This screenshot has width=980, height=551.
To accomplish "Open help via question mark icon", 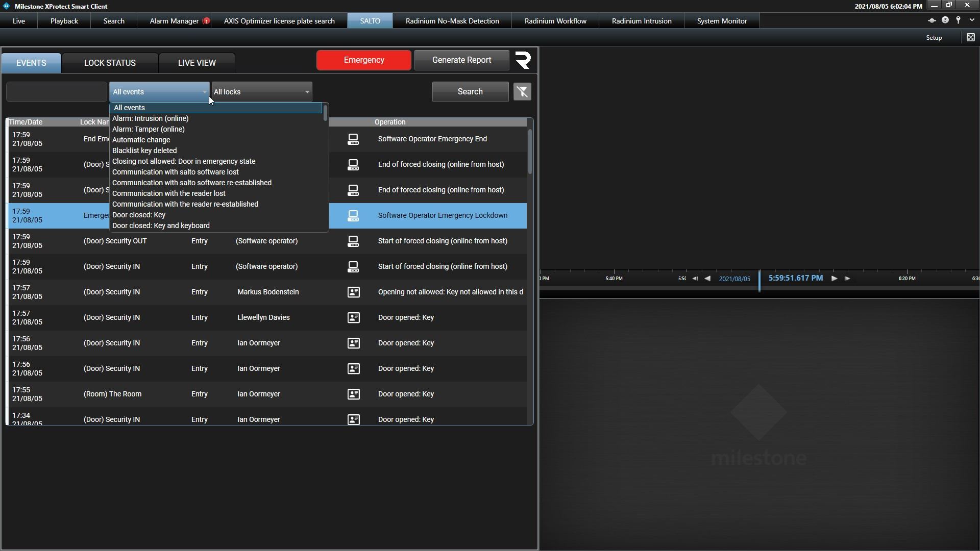I will pos(945,20).
